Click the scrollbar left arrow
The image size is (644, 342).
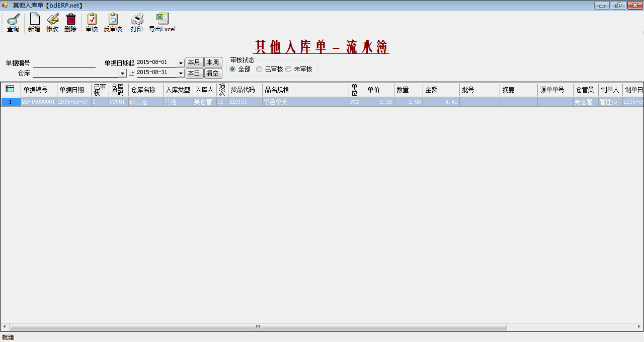pos(5,326)
